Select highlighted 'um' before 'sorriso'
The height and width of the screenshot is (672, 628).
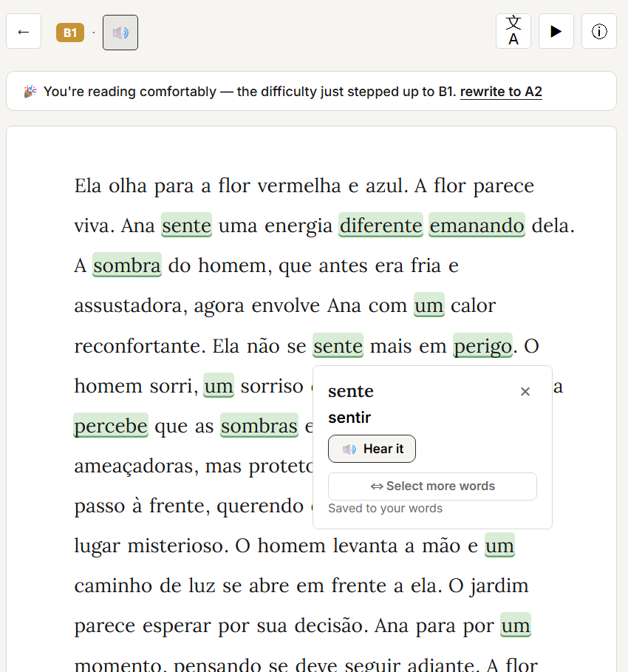click(219, 385)
